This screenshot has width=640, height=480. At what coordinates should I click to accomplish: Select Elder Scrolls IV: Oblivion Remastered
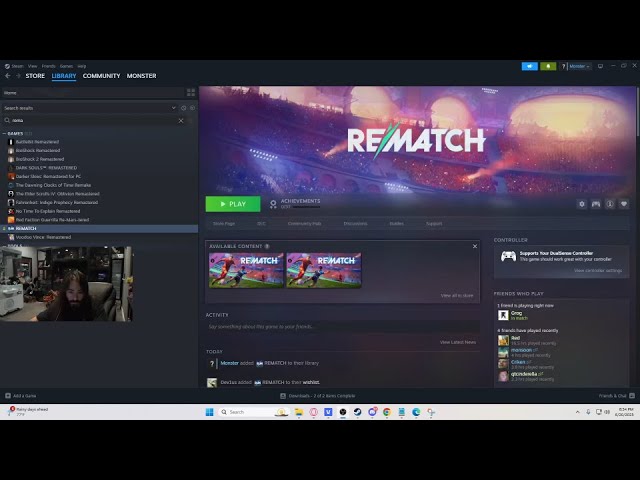[58, 194]
